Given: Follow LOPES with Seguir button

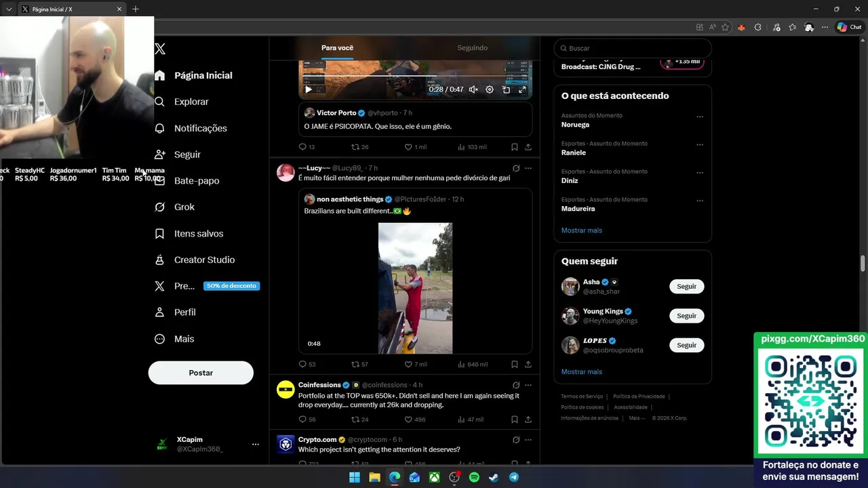Looking at the screenshot, I should (686, 345).
